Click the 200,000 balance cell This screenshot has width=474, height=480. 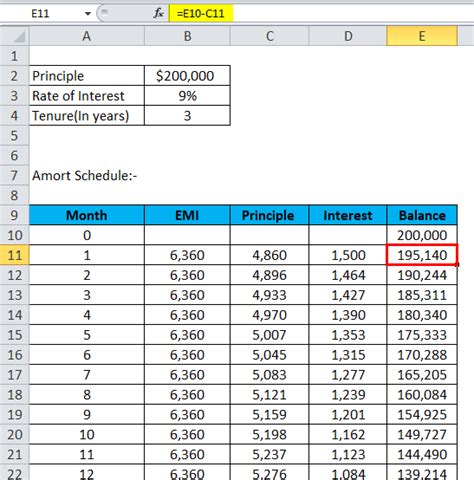422,235
